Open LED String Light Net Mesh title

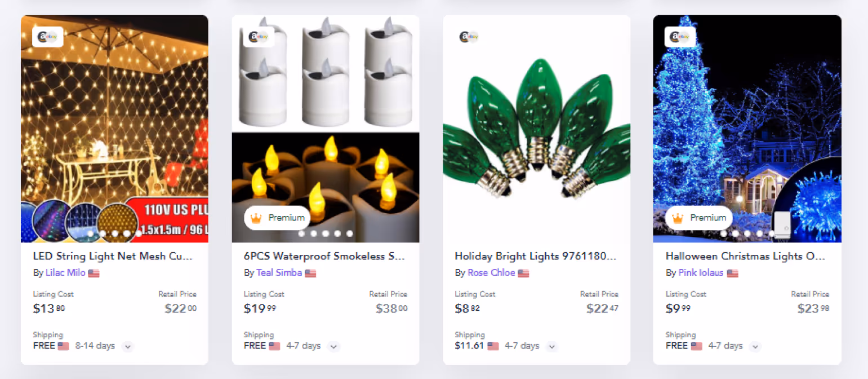click(x=113, y=256)
